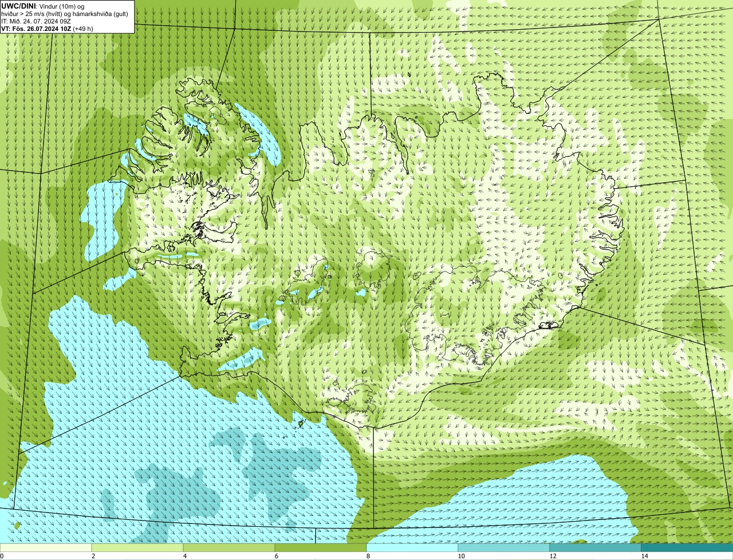Select the cyan 10–12 legend color segment

(x=504, y=547)
